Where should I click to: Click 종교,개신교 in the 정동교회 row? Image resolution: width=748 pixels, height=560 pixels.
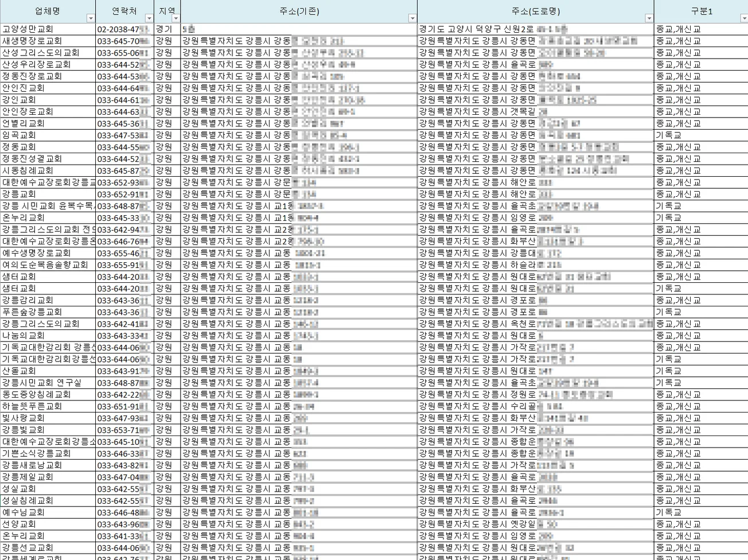click(679, 147)
